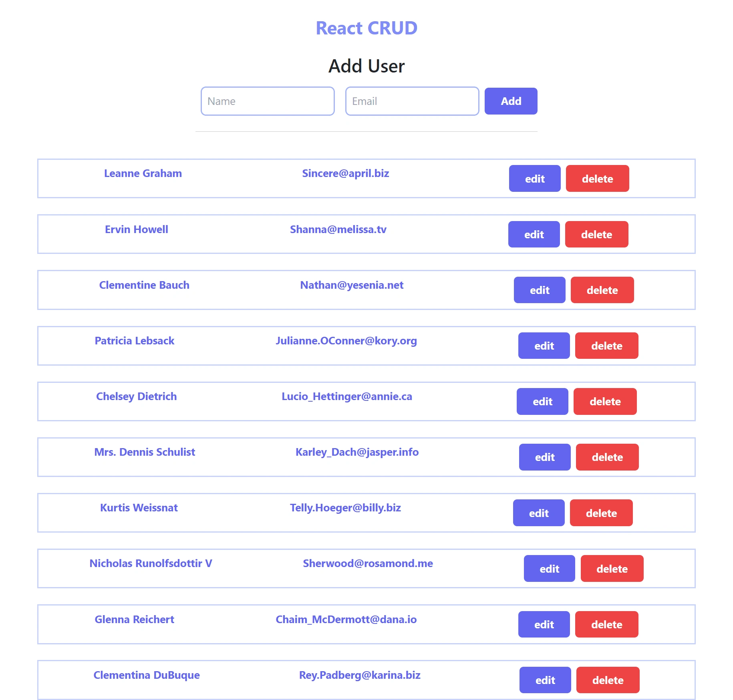This screenshot has height=700, width=733.
Task: Click the Name input field
Action: 268,101
